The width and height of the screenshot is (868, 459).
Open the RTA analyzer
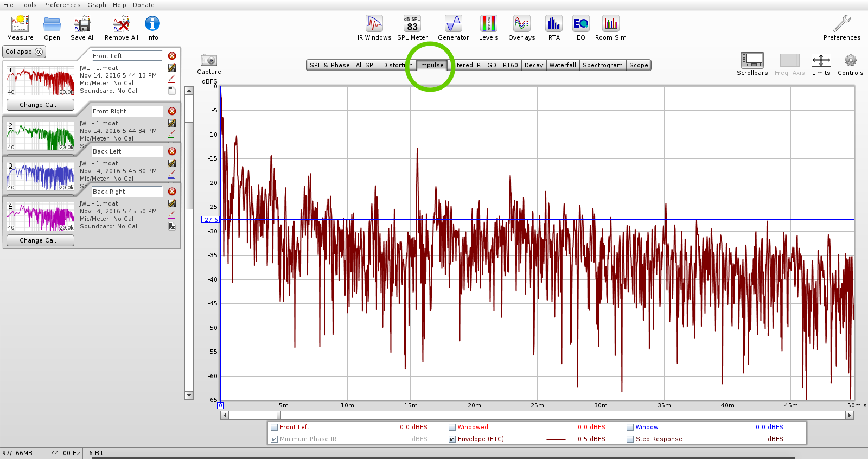point(553,28)
